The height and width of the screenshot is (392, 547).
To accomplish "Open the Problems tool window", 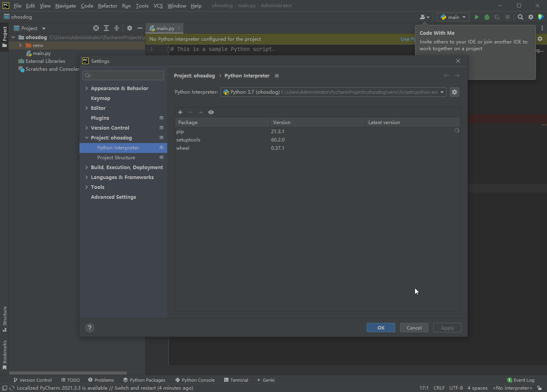I will coord(101,380).
